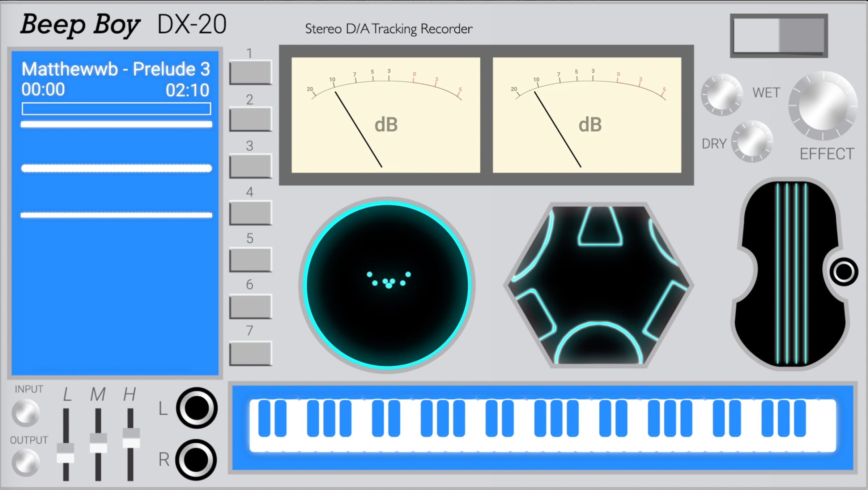
Task: Click the OUTPUT level knob
Action: click(25, 462)
